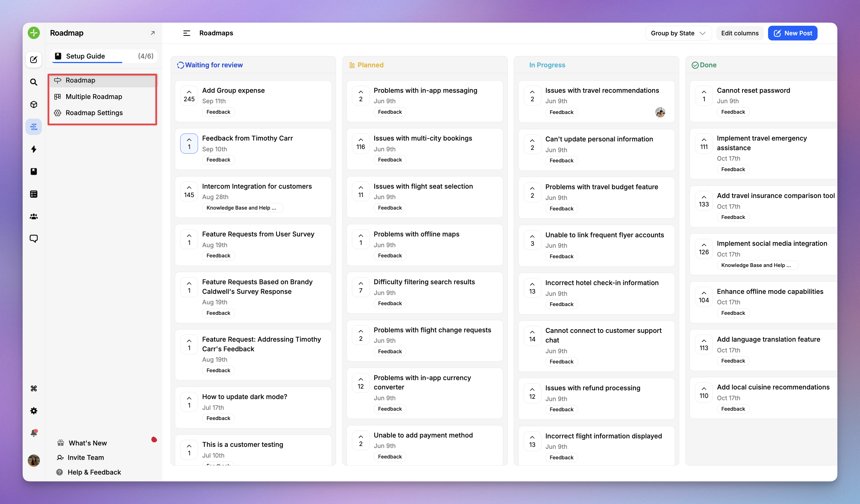This screenshot has width=860, height=504.
Task: Select Multiple Roadmap in the sidebar menu
Action: [94, 96]
